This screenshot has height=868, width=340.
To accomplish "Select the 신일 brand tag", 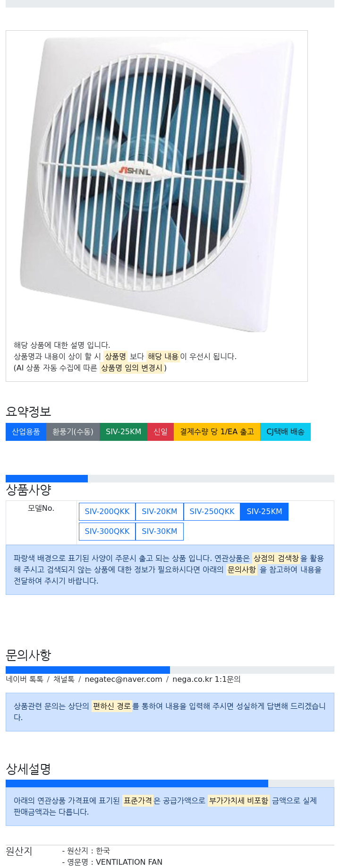I will click(x=161, y=432).
